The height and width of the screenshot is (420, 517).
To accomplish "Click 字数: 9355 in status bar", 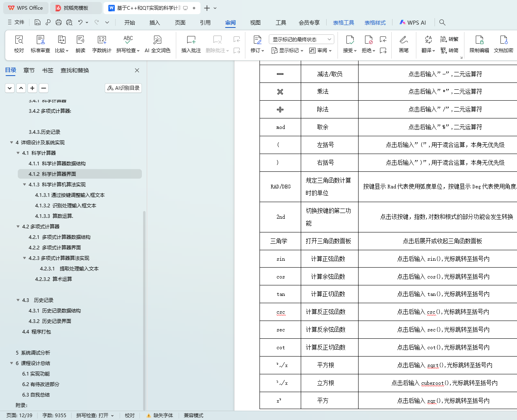I will [54, 415].
